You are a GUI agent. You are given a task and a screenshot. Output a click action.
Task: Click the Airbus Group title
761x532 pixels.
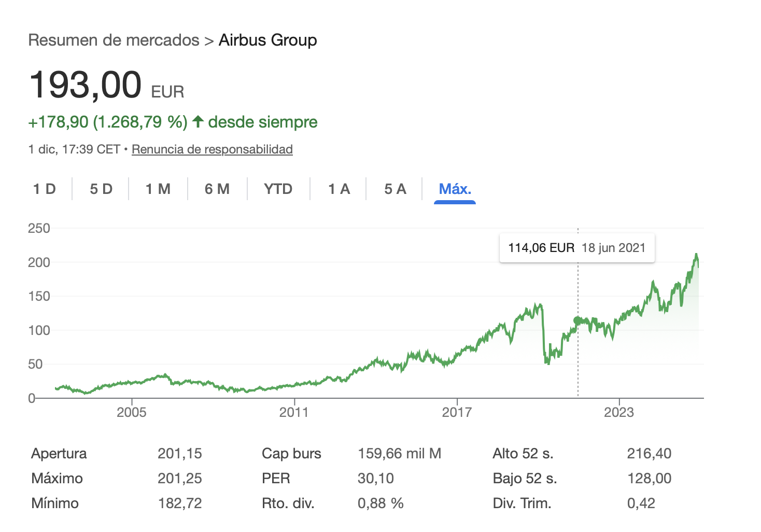(x=267, y=40)
